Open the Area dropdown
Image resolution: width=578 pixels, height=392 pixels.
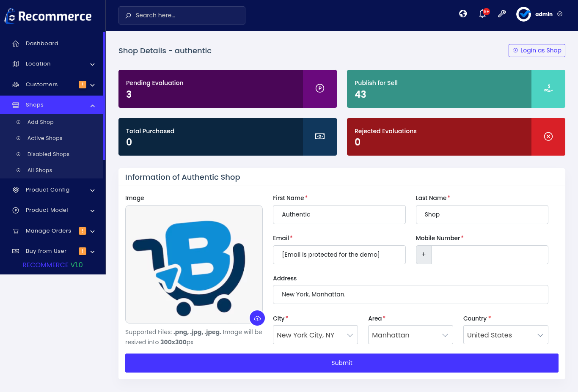(410, 335)
